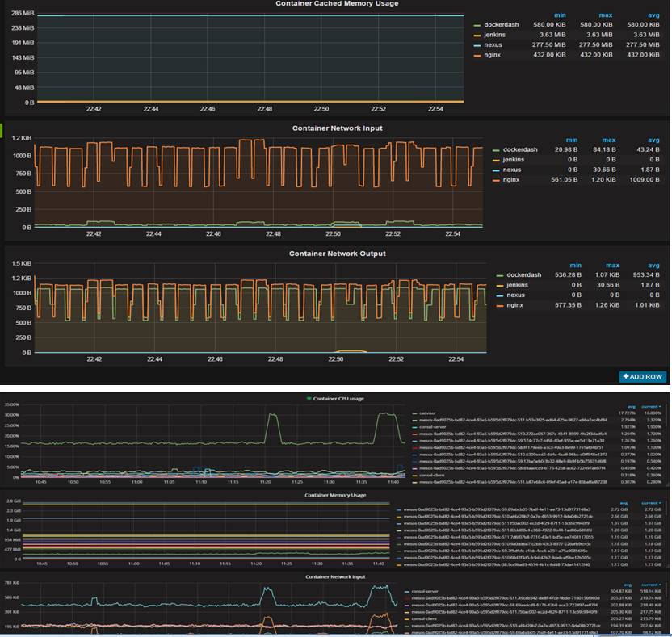Toggle consul-client series in CPU usage legend
This screenshot has width=672, height=637.
pyautogui.click(x=432, y=475)
